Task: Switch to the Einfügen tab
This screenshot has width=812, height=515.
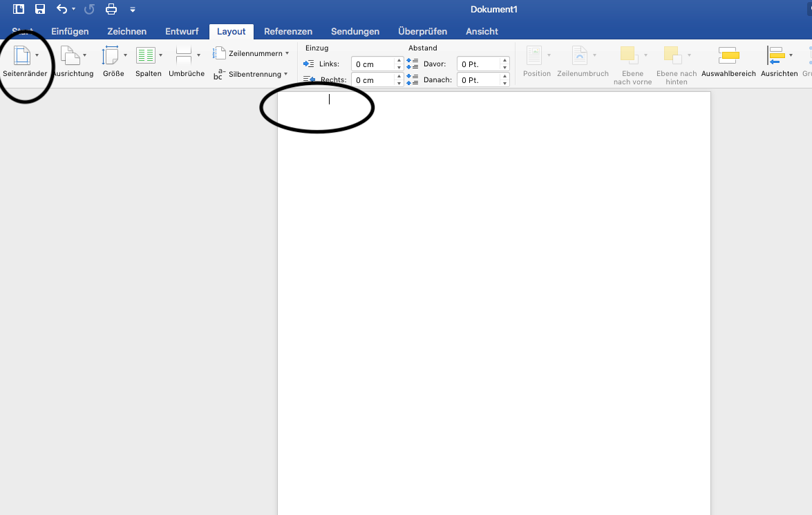Action: [70, 32]
